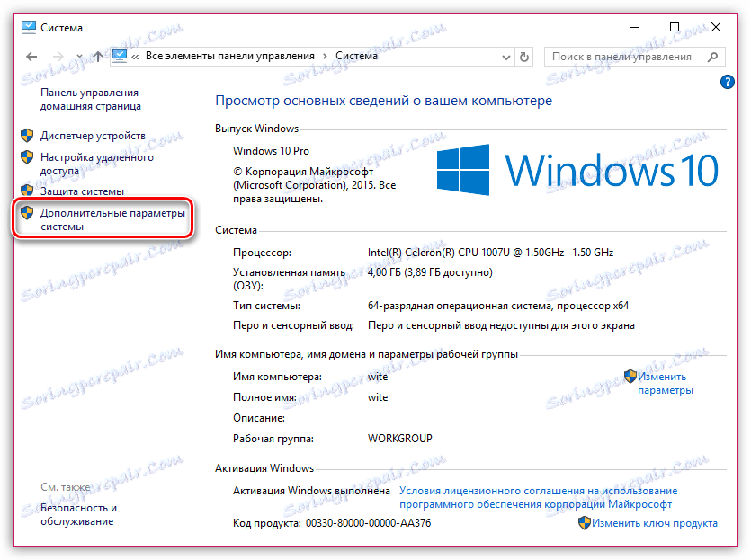Click shield icon beside Защита системы

[x=27, y=190]
